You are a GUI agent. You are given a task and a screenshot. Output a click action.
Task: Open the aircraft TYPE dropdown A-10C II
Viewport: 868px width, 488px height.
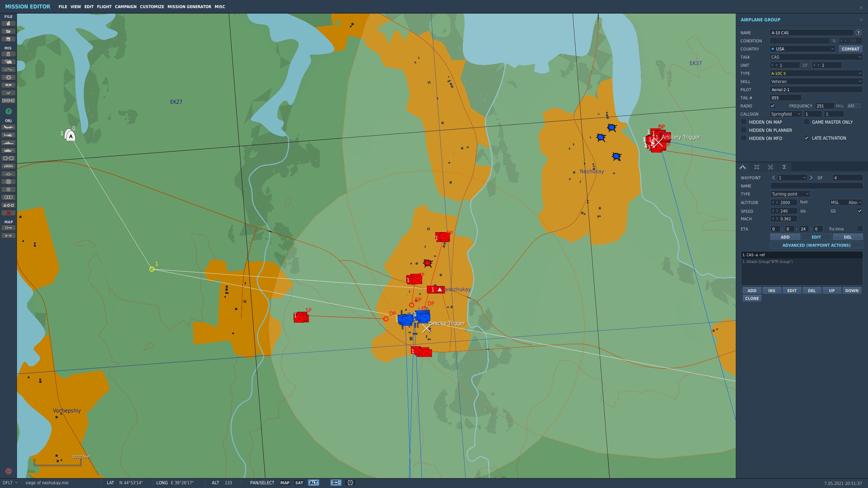pos(816,73)
